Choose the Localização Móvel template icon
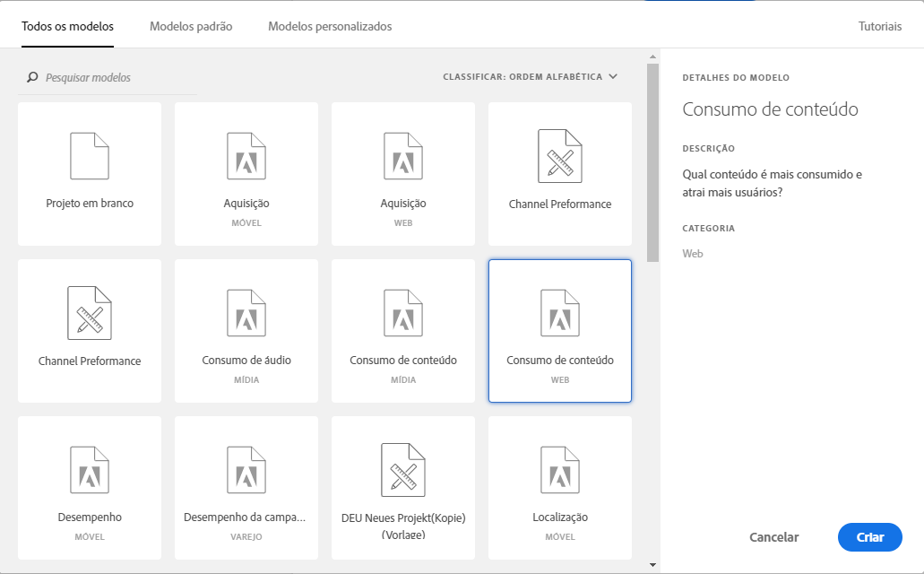924x574 pixels. (x=560, y=470)
